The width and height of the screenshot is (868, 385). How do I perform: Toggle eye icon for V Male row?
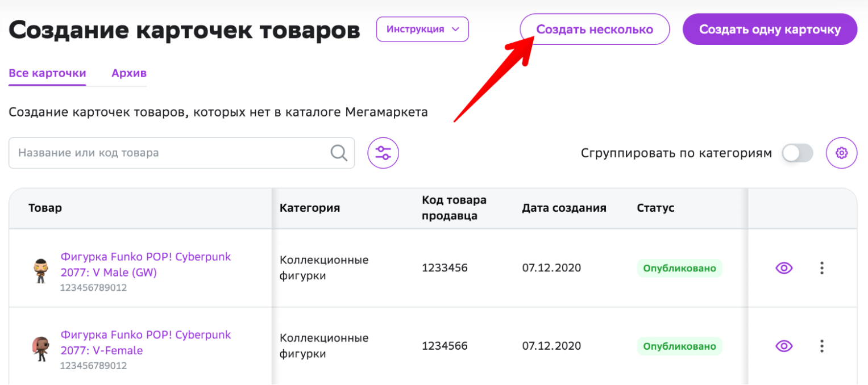(784, 268)
